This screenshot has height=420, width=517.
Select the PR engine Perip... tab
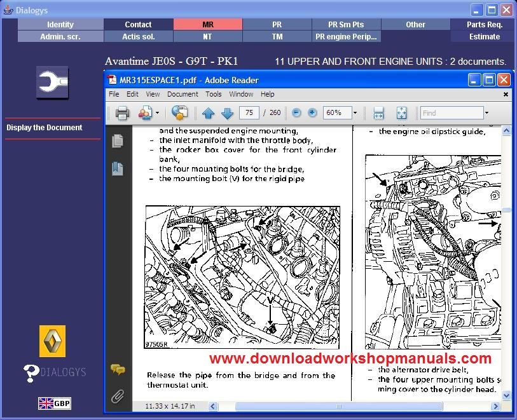click(x=346, y=37)
